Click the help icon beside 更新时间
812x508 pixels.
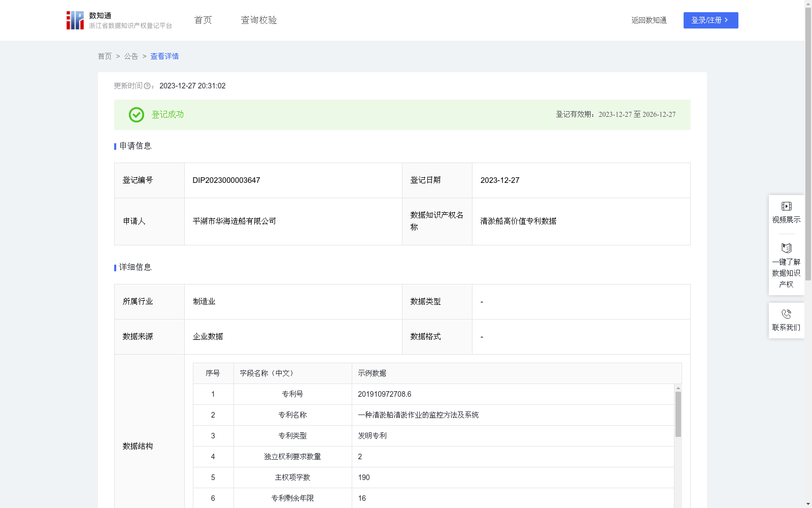pos(147,86)
